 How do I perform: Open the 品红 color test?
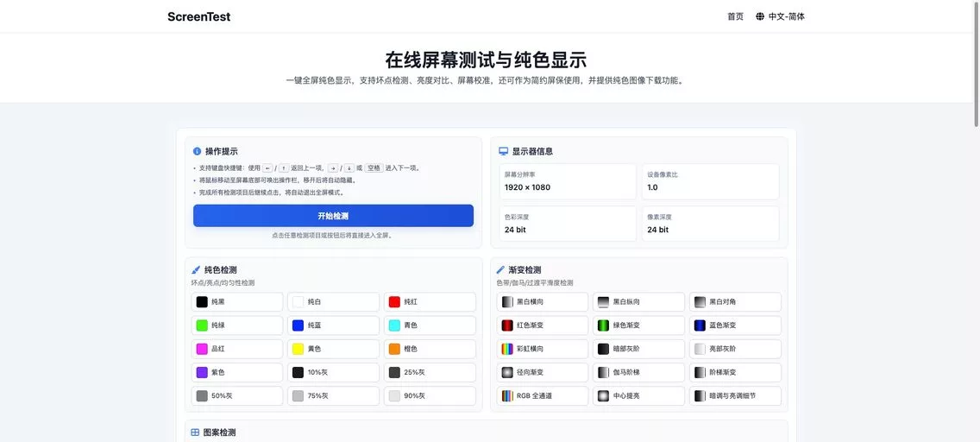click(237, 349)
